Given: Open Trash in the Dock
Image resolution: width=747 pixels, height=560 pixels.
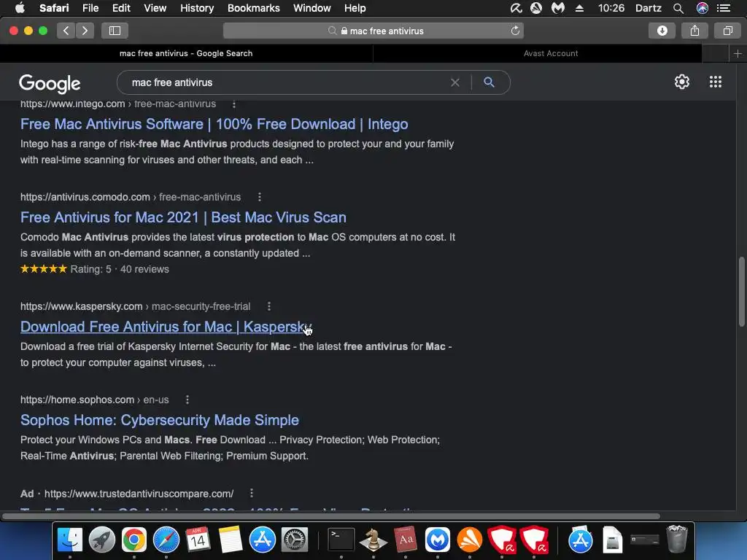Looking at the screenshot, I should tap(676, 540).
